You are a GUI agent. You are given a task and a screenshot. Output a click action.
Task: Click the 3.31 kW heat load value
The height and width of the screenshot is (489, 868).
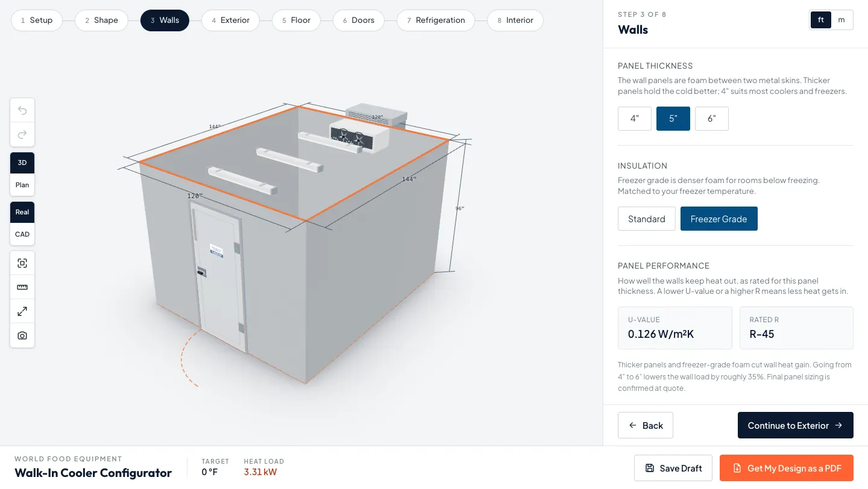point(260,472)
